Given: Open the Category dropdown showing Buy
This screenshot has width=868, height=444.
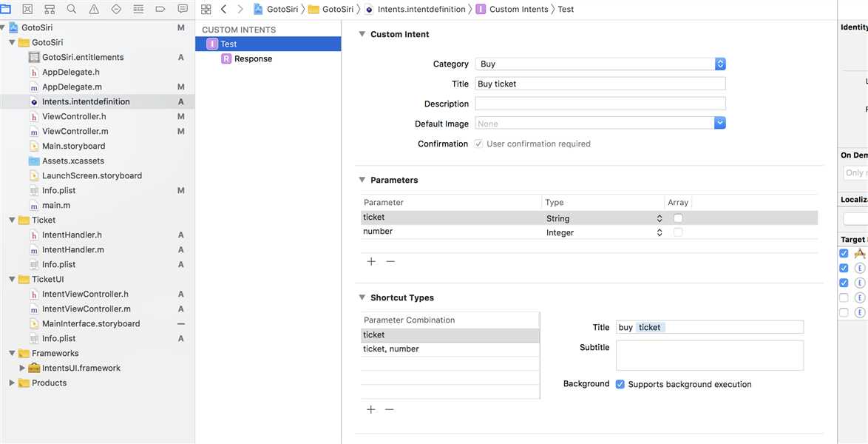Looking at the screenshot, I should coord(600,64).
